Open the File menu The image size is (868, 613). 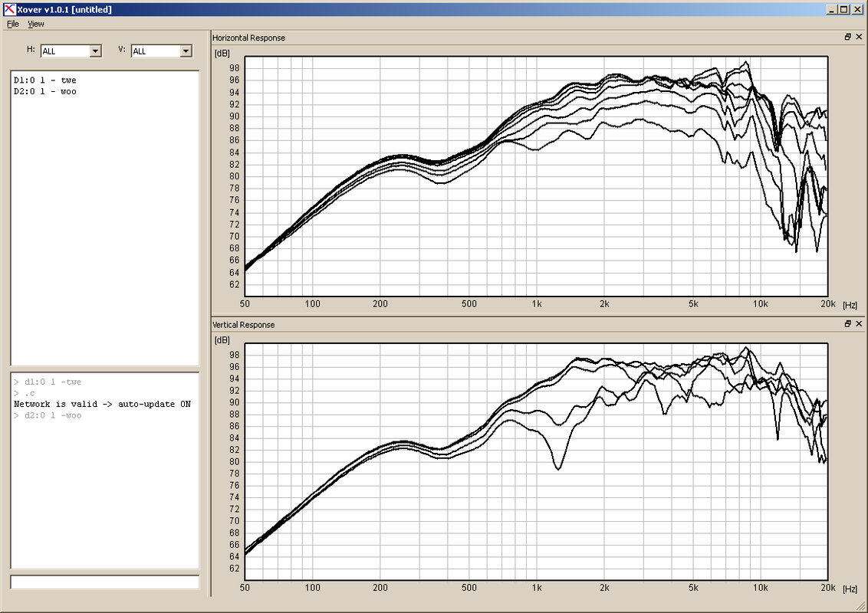13,24
